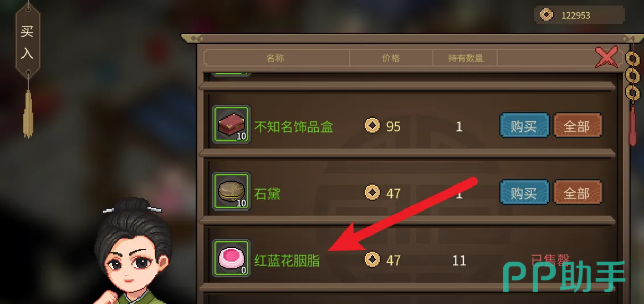Image resolution: width=644 pixels, height=304 pixels.
Task: Close the shop panel with red X
Action: click(607, 57)
